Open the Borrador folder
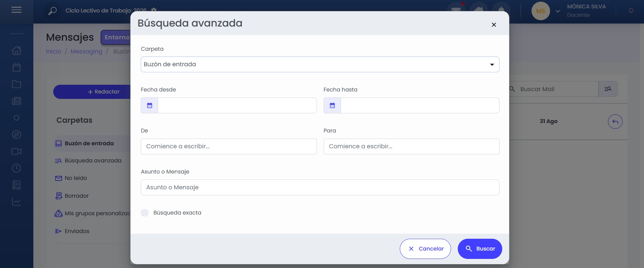 coord(72,196)
